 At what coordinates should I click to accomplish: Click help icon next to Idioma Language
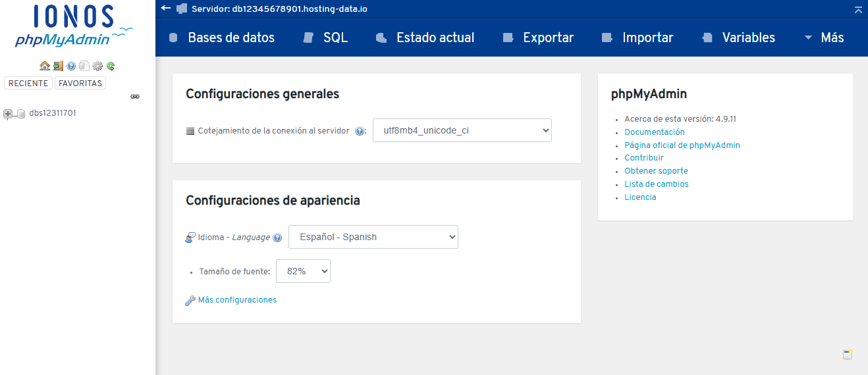tap(277, 238)
